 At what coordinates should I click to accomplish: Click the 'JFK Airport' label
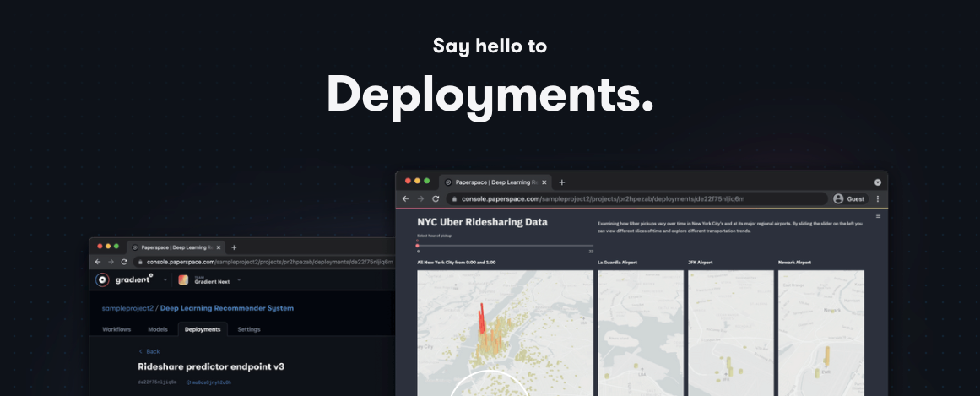(701, 263)
